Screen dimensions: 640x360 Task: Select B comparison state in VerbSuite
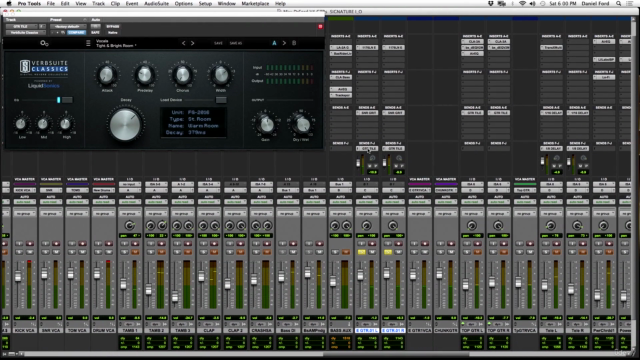294,43
